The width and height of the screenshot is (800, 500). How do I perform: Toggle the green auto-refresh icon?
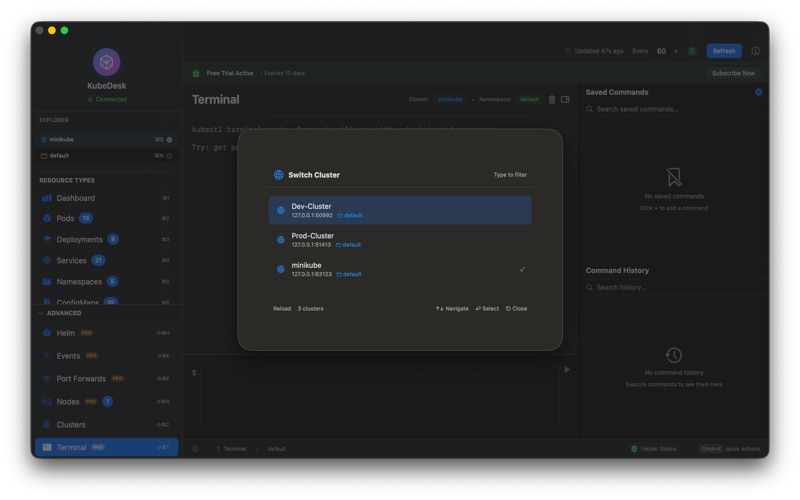coord(692,51)
